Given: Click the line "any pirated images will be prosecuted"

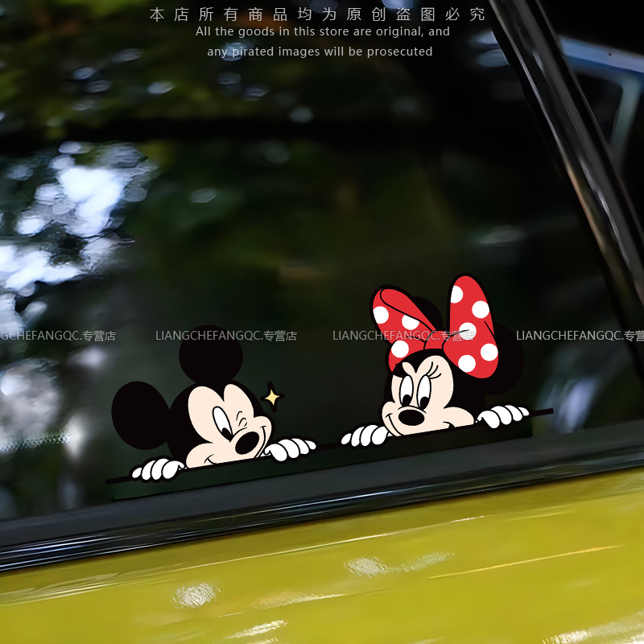Looking at the screenshot, I should coord(320,52).
